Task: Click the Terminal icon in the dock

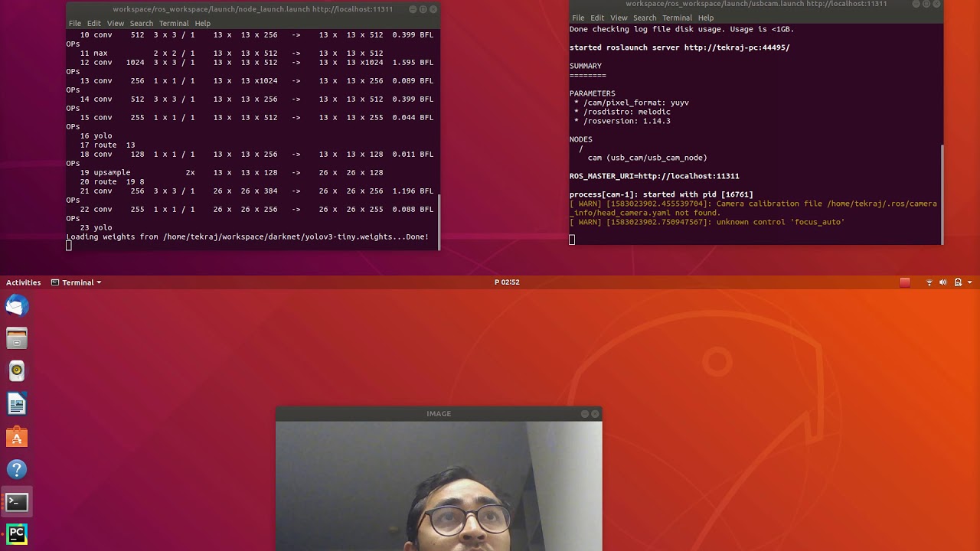Action: pyautogui.click(x=17, y=502)
